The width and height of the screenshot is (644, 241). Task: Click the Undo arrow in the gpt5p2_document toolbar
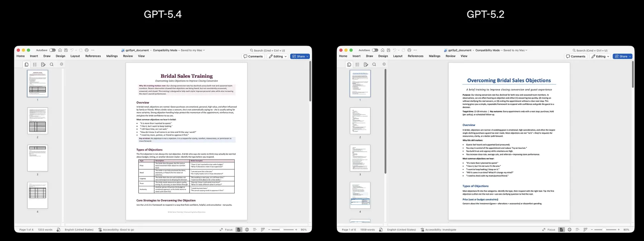[x=394, y=50]
